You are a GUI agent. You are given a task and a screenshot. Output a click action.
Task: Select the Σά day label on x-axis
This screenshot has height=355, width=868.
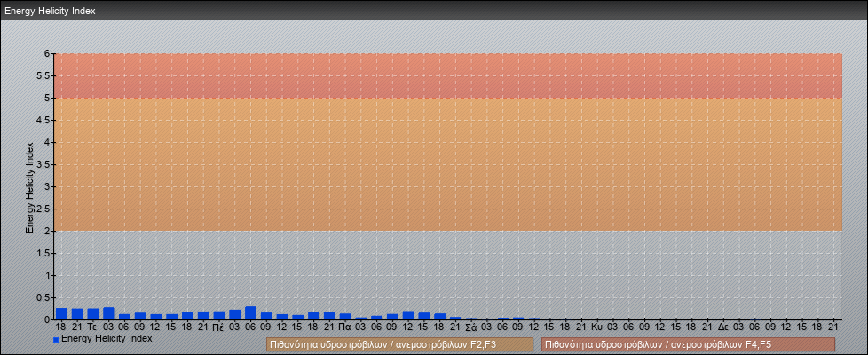tap(471, 327)
